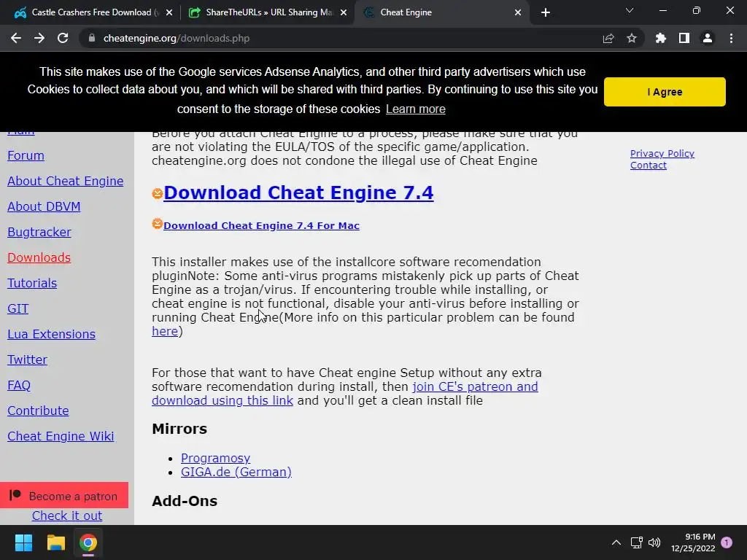Switch to ShareTheURLs tab

click(x=267, y=12)
